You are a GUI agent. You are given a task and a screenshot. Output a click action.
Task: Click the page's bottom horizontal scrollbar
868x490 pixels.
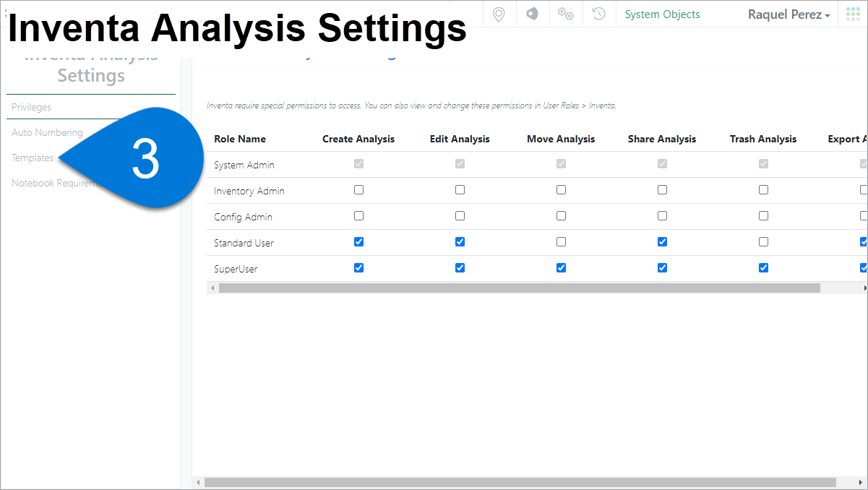tap(520, 482)
